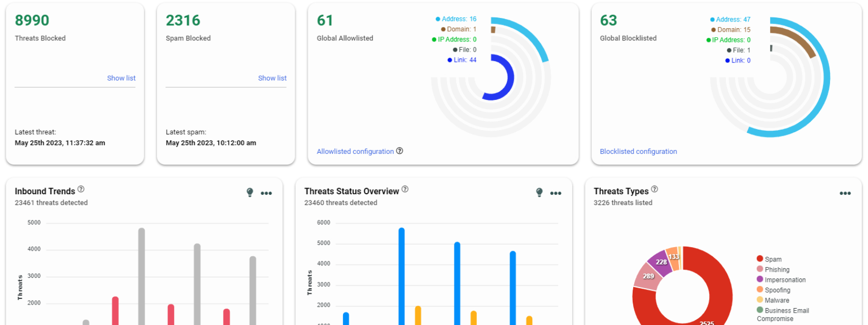Open the Spam Blocked Show list link
This screenshot has width=868, height=325.
click(272, 78)
